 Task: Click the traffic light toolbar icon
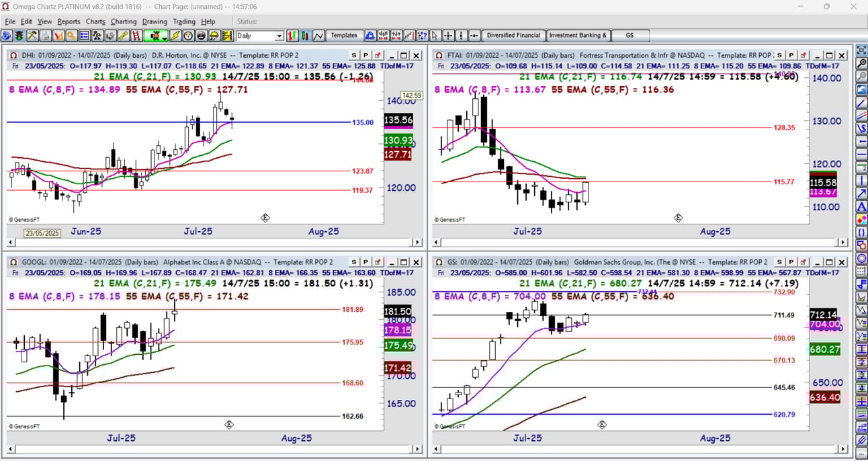pyautogui.click(x=20, y=36)
